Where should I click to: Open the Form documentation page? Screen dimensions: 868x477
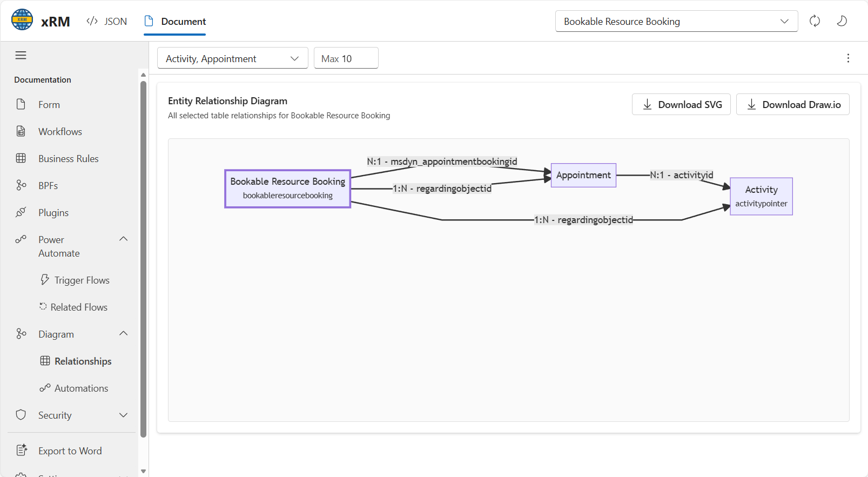click(49, 105)
